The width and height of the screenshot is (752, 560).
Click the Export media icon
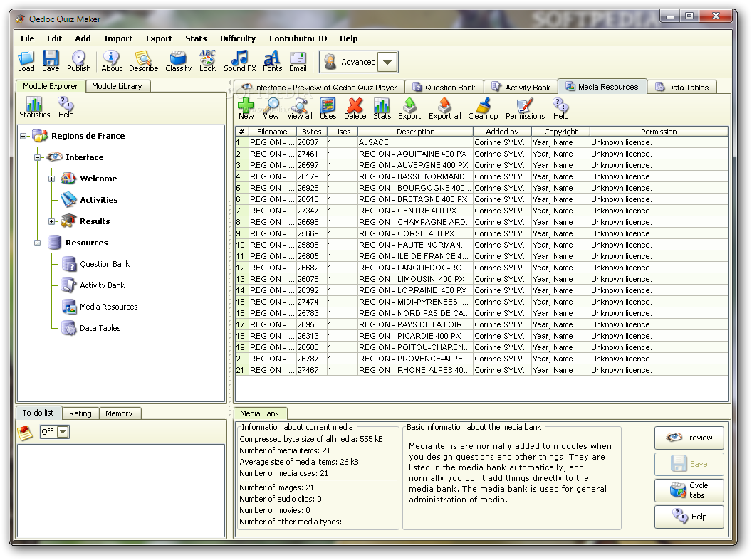point(409,109)
